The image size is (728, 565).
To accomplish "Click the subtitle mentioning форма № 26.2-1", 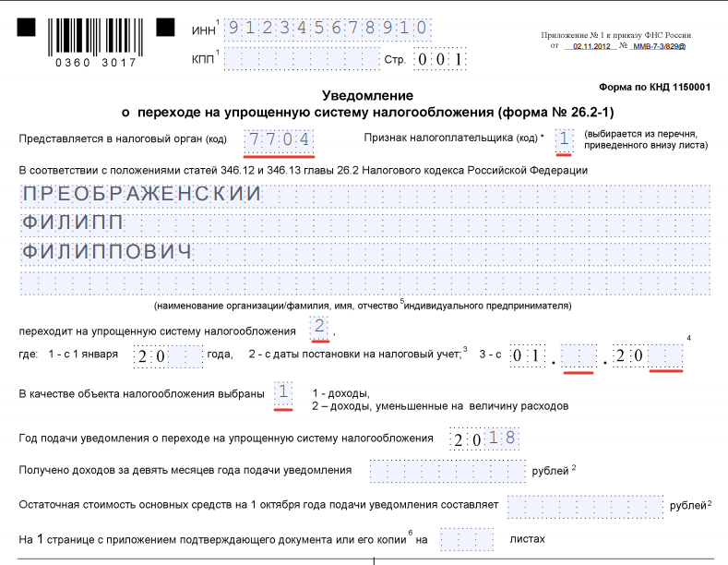I will tap(368, 113).
